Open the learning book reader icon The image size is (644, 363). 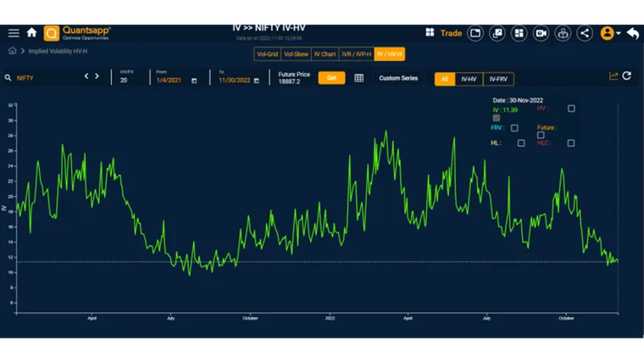[x=563, y=33]
